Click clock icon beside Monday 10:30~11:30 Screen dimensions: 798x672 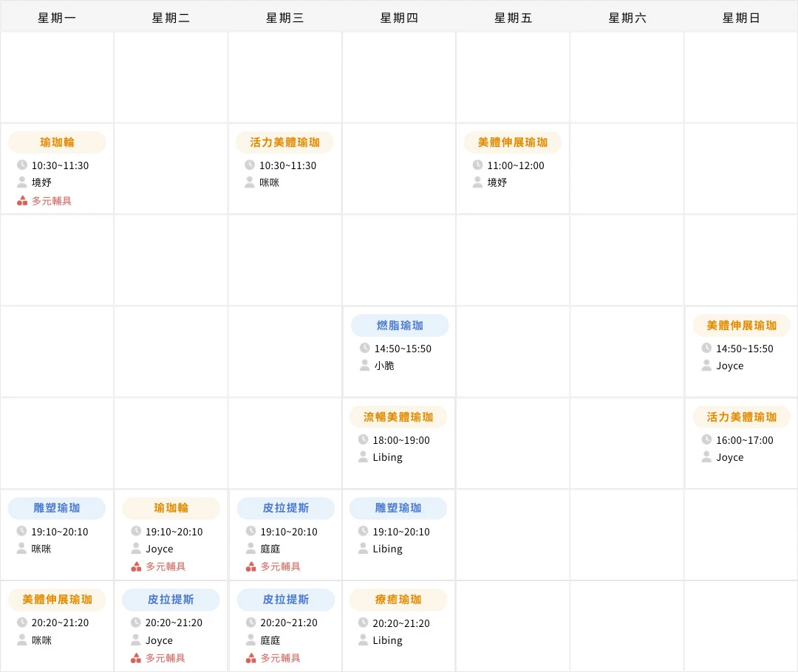(x=22, y=165)
